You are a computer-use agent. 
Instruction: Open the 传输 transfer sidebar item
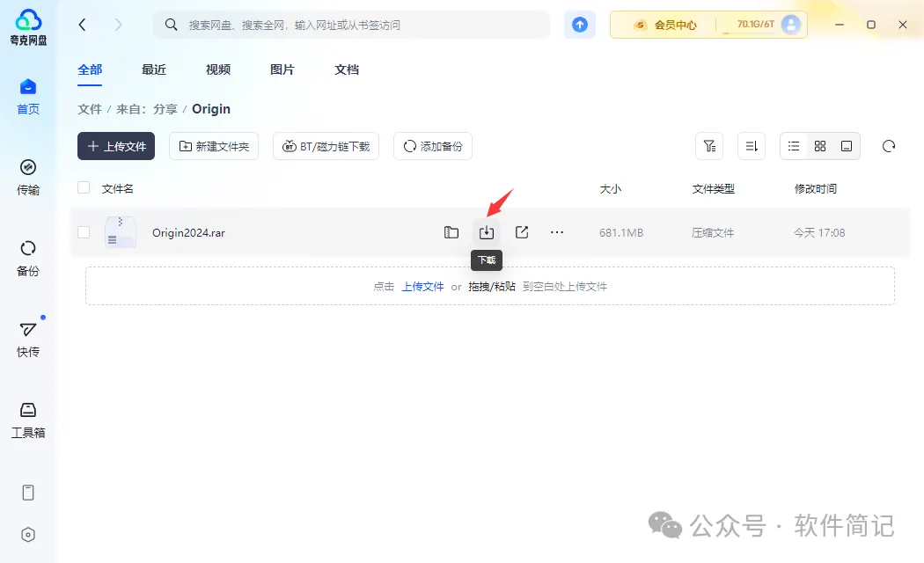(x=27, y=178)
